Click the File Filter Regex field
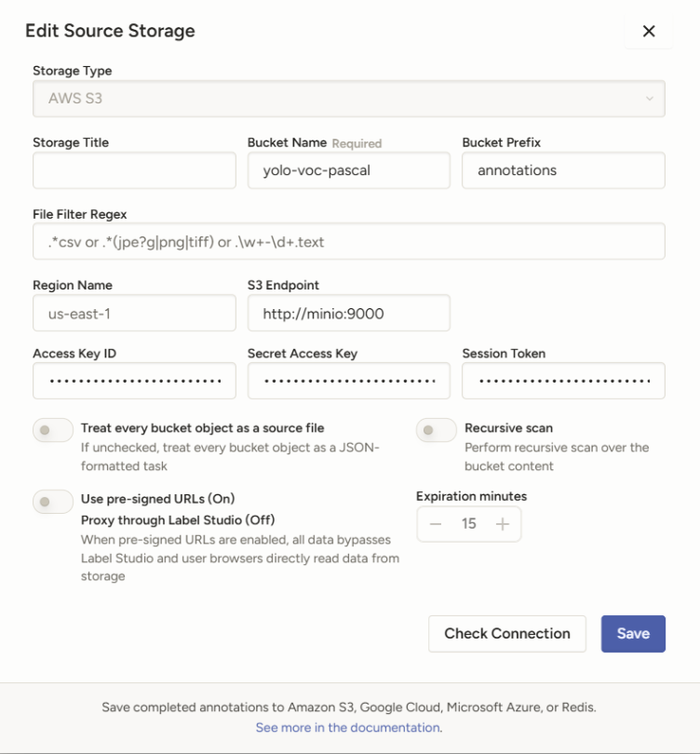 click(348, 241)
